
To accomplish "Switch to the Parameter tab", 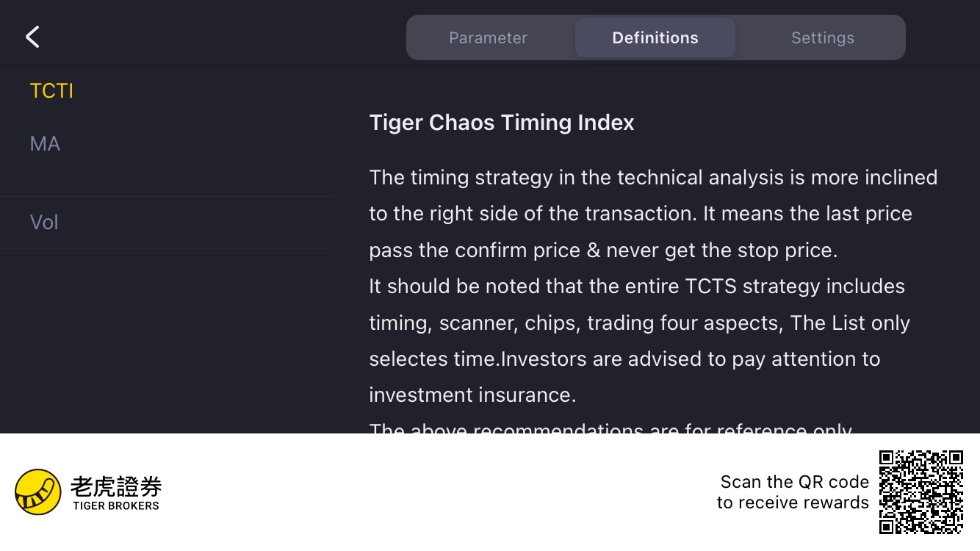I will coord(488,38).
